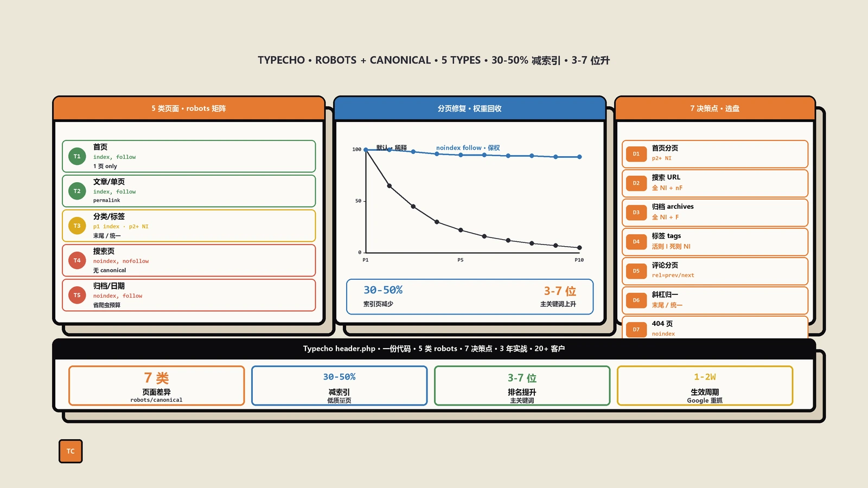Click the page title starting with TYPECHO • ROBOTS

pyautogui.click(x=434, y=60)
